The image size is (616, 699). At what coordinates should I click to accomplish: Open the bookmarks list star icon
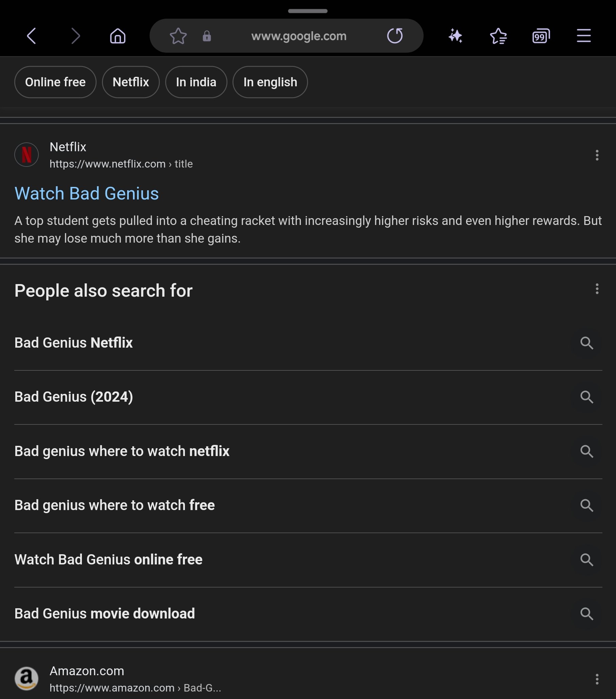(x=498, y=36)
